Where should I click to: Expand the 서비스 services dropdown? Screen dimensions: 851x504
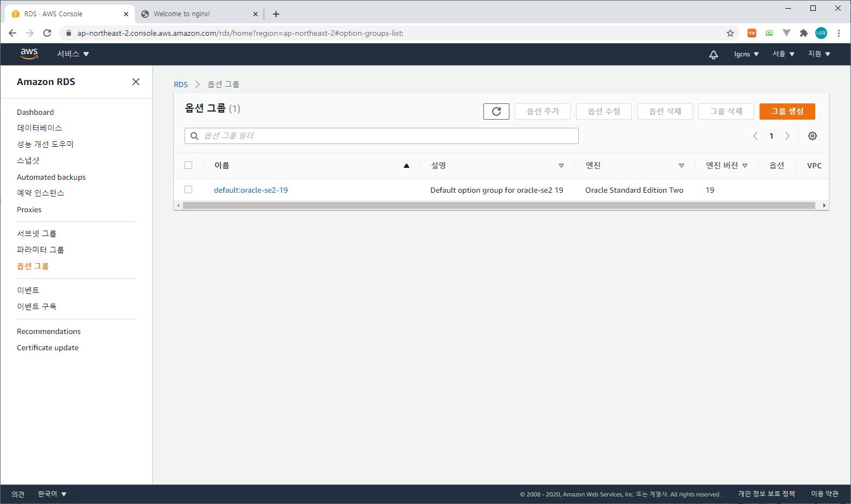(x=73, y=54)
